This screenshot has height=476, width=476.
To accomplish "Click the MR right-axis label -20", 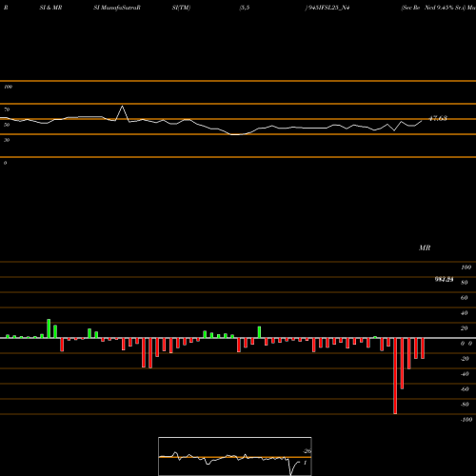I will [x=465, y=359].
